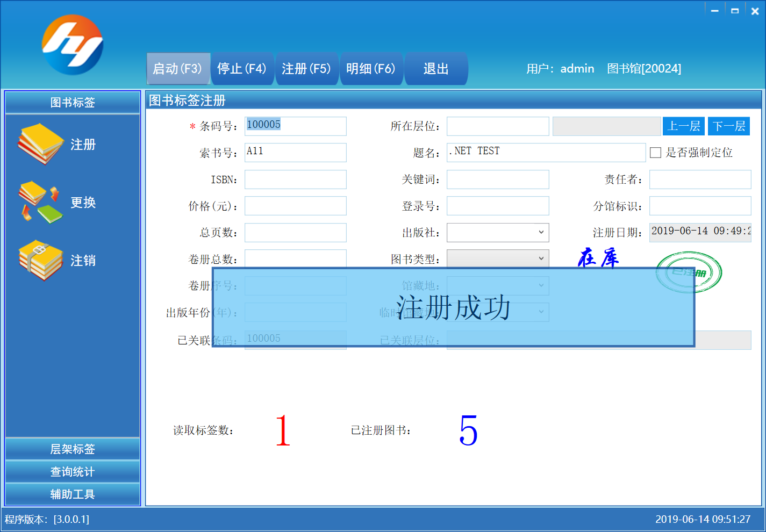
Task: Select the 图书标签 book tag panel header
Action: pyautogui.click(x=73, y=102)
